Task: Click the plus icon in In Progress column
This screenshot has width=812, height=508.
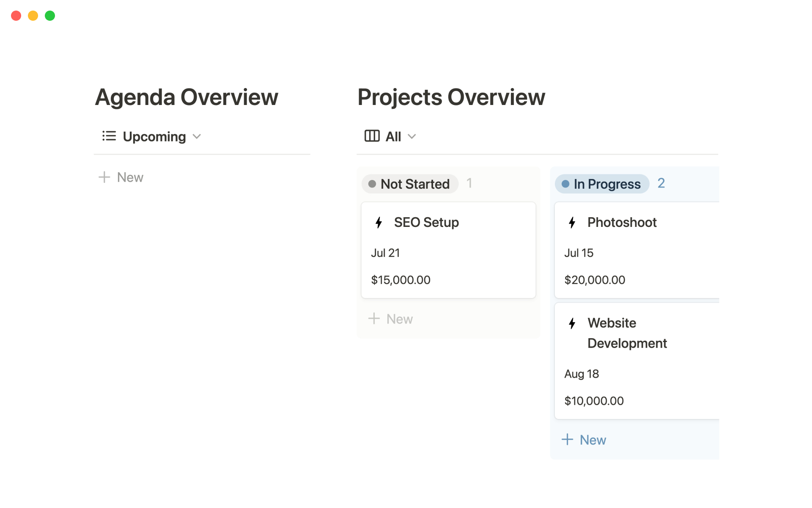Action: point(568,440)
